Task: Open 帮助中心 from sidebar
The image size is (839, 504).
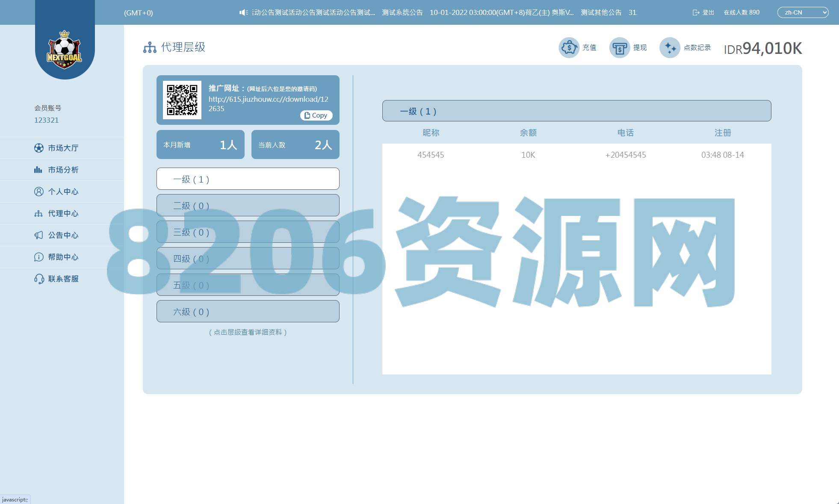Action: tap(63, 257)
